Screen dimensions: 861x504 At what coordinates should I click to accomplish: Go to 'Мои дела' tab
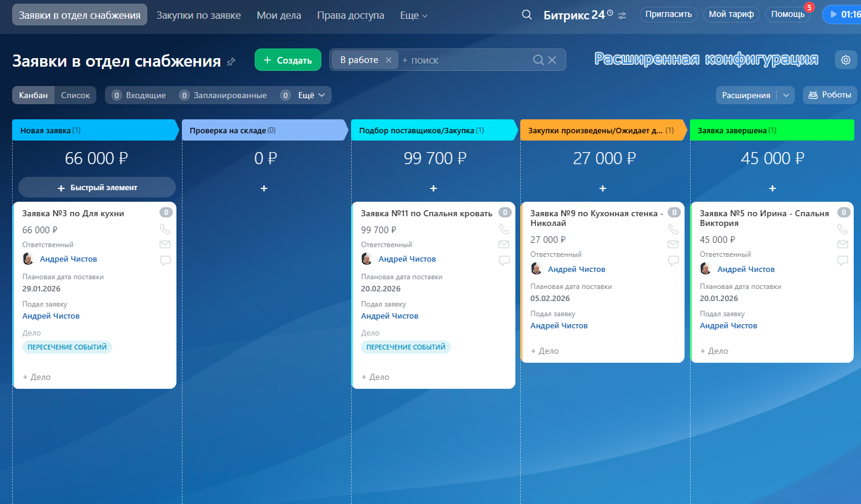click(x=279, y=15)
